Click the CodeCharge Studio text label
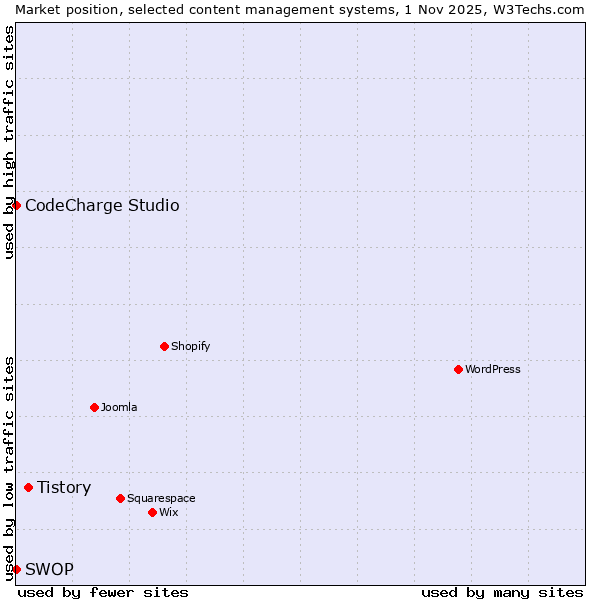This screenshot has height=600, width=600. coord(102,206)
